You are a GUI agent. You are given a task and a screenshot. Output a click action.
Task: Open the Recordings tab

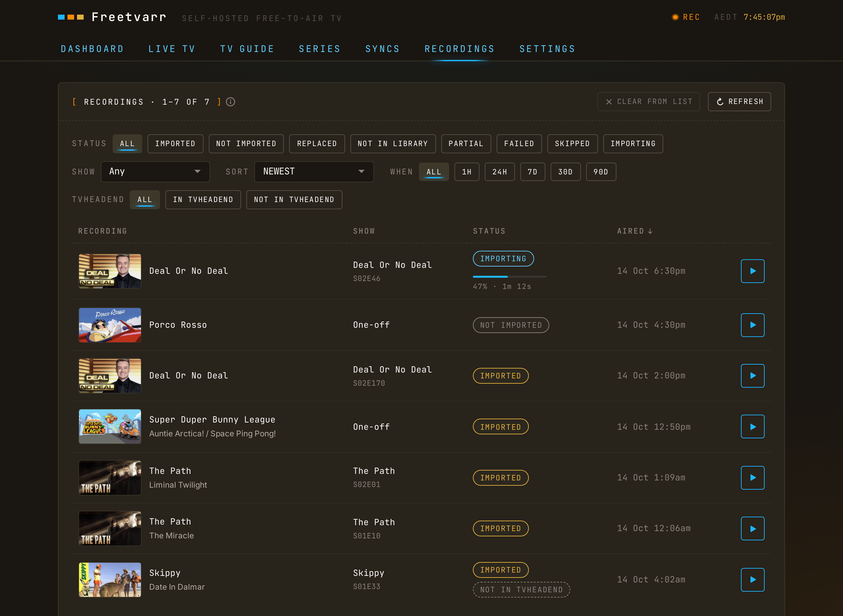click(x=460, y=49)
